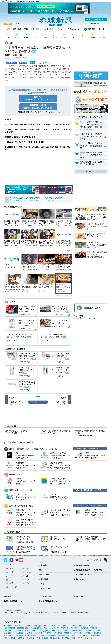Click ログイン link in header

104,23
